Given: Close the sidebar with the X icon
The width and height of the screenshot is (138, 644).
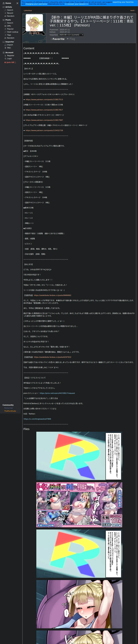Looking at the screenshot, I should tap(17, 3).
